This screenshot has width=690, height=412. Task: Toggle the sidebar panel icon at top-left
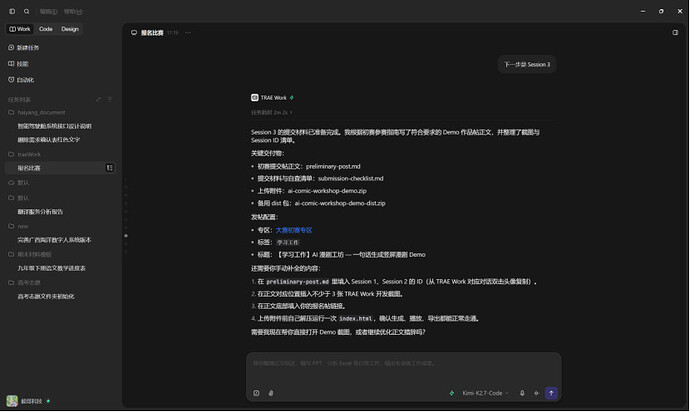[12, 11]
